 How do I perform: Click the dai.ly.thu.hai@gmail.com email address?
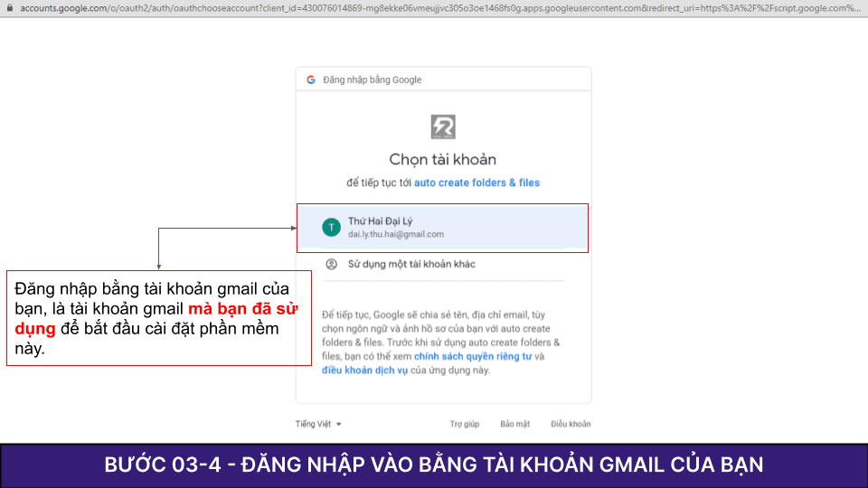coord(395,234)
